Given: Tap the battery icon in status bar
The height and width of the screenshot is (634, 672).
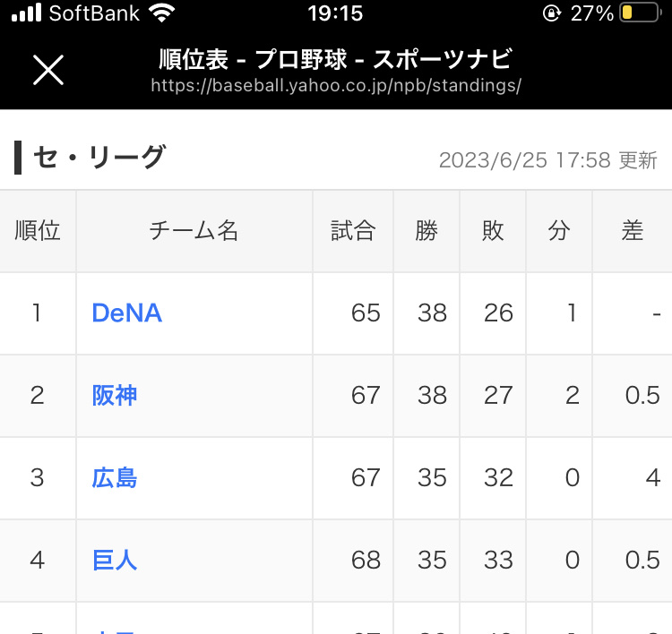Looking at the screenshot, I should point(640,13).
